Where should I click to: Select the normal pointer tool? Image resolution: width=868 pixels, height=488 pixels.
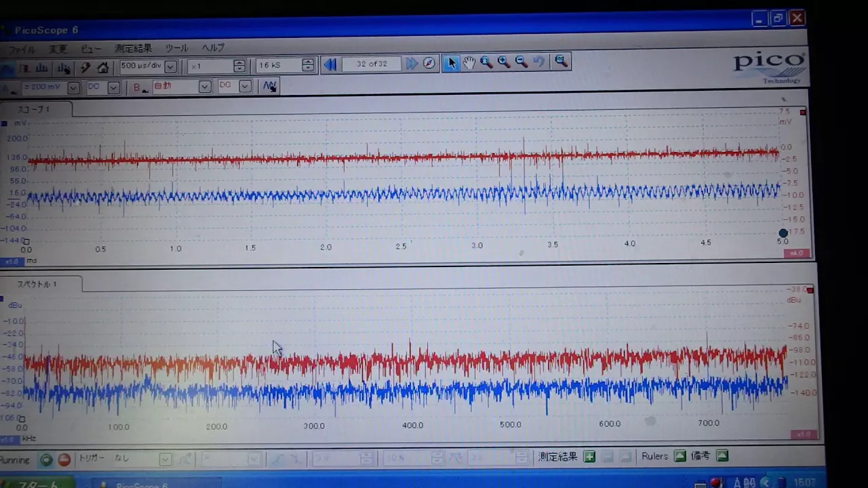point(452,63)
